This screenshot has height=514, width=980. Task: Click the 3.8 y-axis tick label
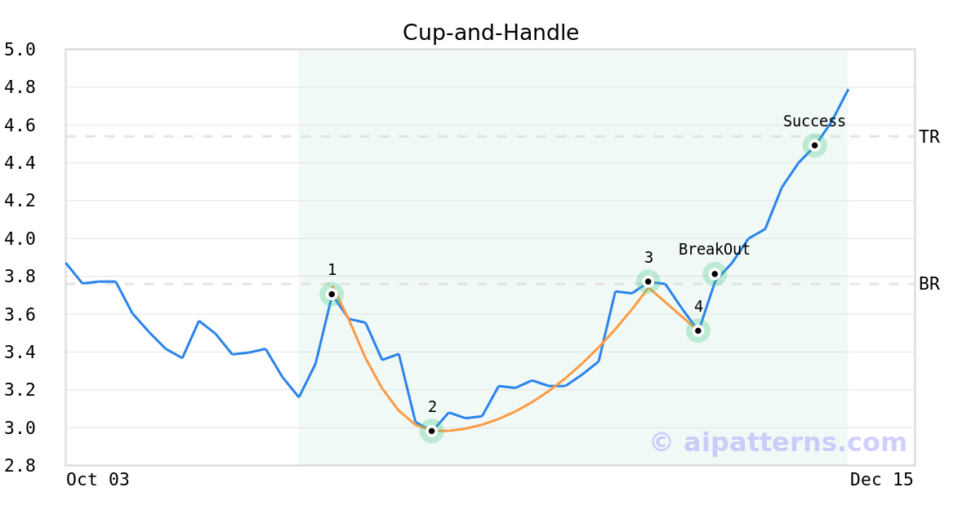point(20,277)
